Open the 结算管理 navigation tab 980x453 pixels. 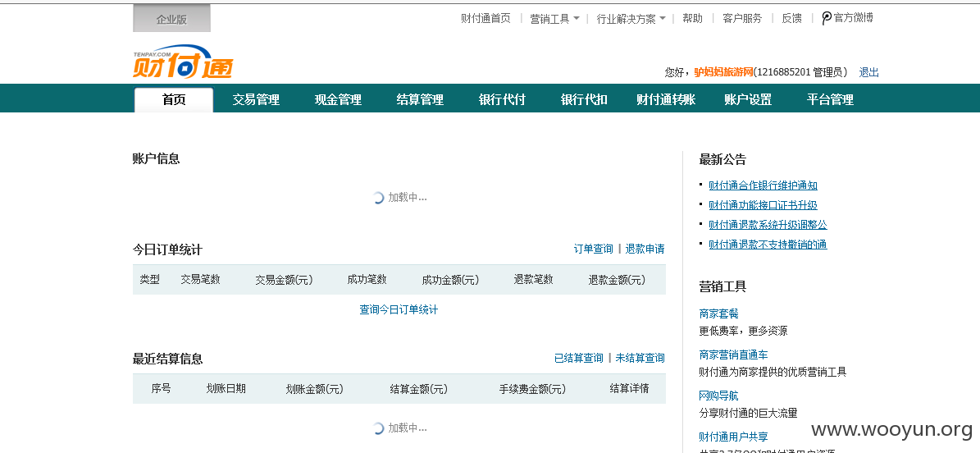(x=420, y=99)
